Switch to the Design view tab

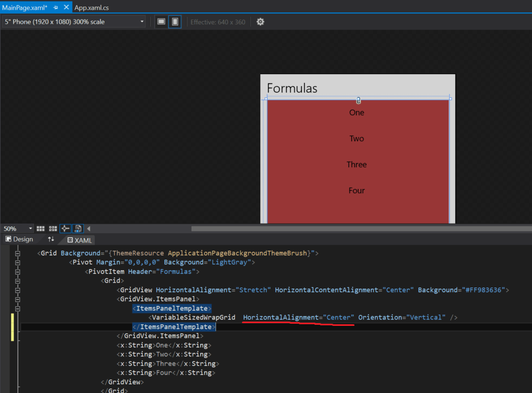19,239
